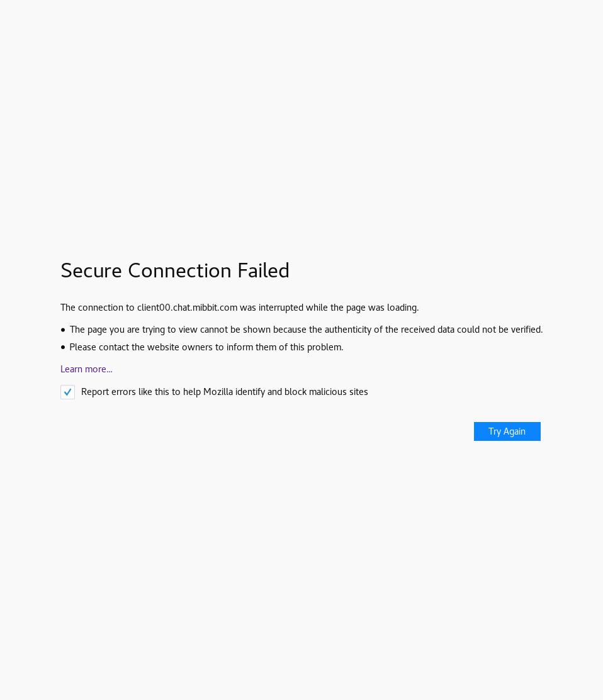603x700 pixels.
Task: Click the Try Again button
Action: point(507,431)
